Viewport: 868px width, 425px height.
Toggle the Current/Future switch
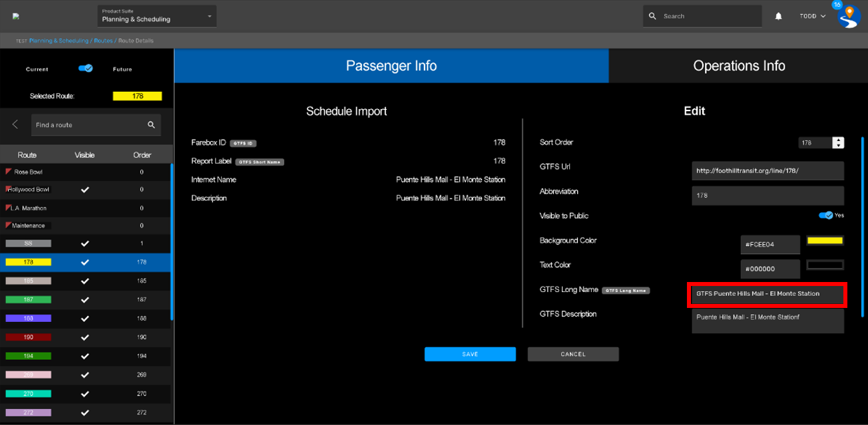85,69
